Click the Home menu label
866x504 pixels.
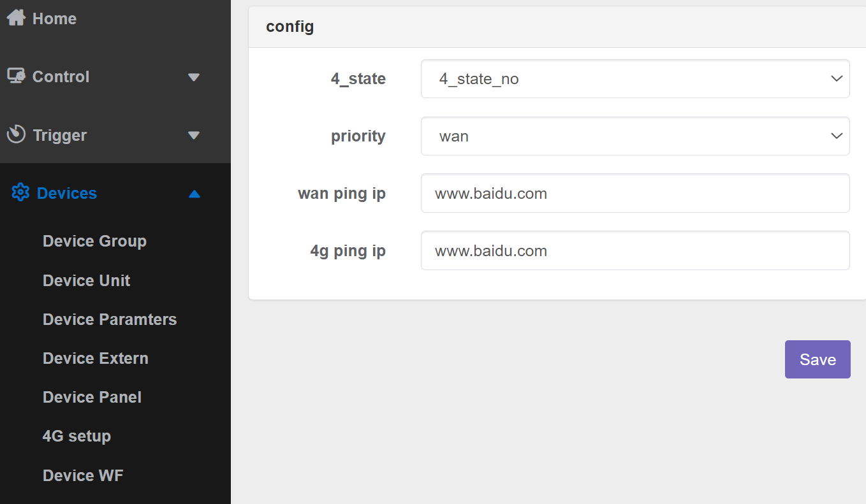click(54, 18)
